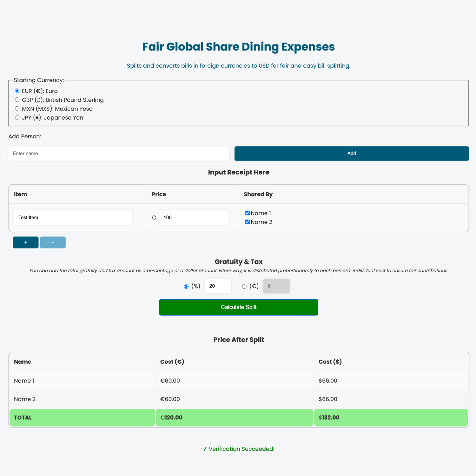
Task: Select EUR Euro starting currency
Action: click(x=17, y=91)
